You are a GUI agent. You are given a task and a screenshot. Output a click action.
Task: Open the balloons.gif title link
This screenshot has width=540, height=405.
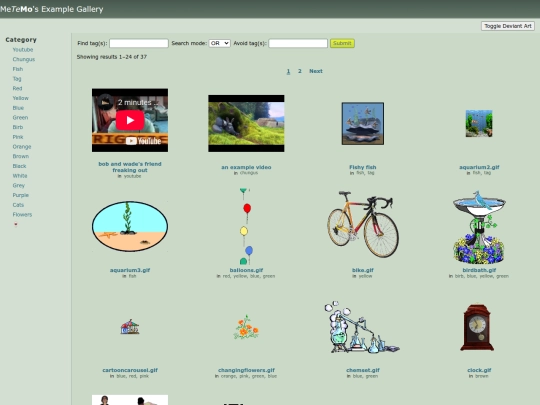(246, 270)
